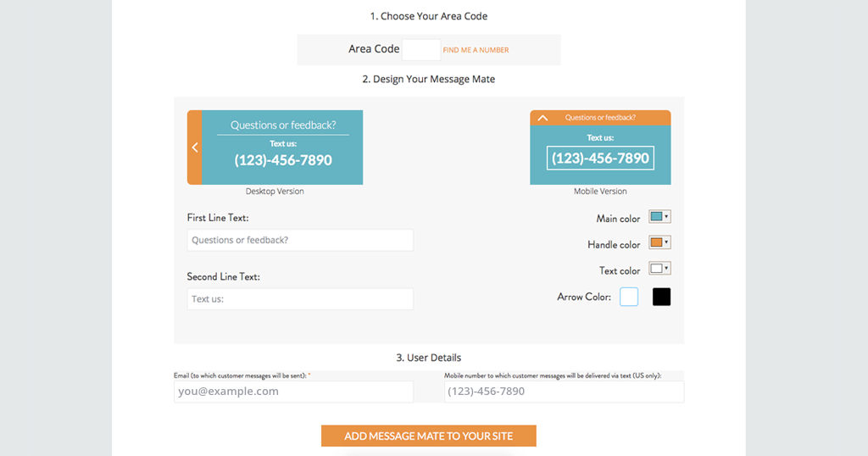Click the desktop version phone number preview
This screenshot has height=456, width=868.
click(x=283, y=160)
